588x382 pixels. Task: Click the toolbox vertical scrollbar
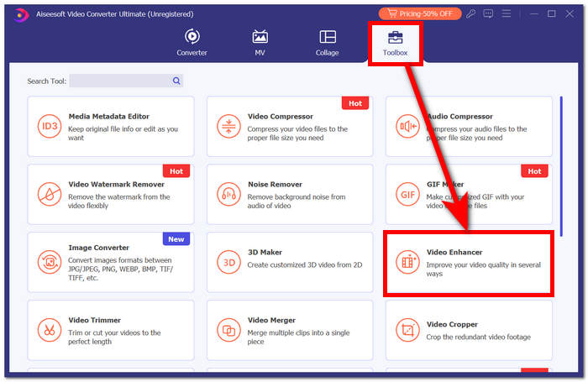pos(561,166)
